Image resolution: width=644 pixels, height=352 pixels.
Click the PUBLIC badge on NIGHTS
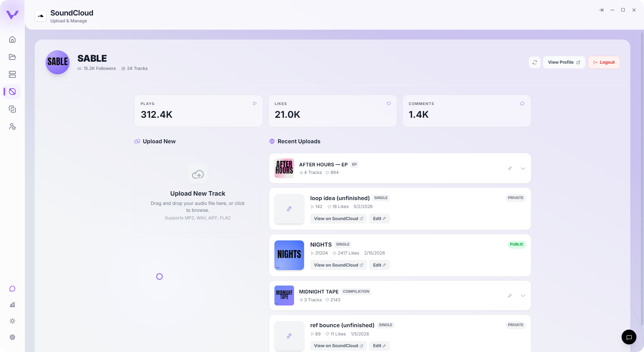[516, 245]
